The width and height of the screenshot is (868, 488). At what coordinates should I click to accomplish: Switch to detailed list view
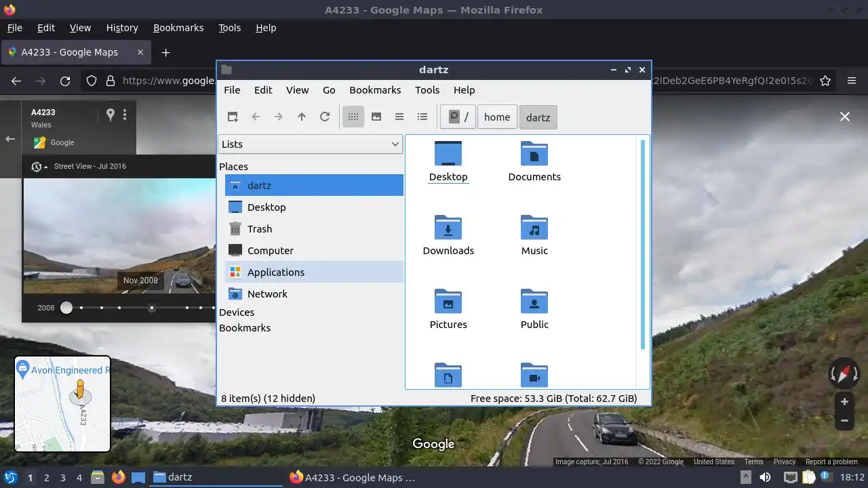422,117
